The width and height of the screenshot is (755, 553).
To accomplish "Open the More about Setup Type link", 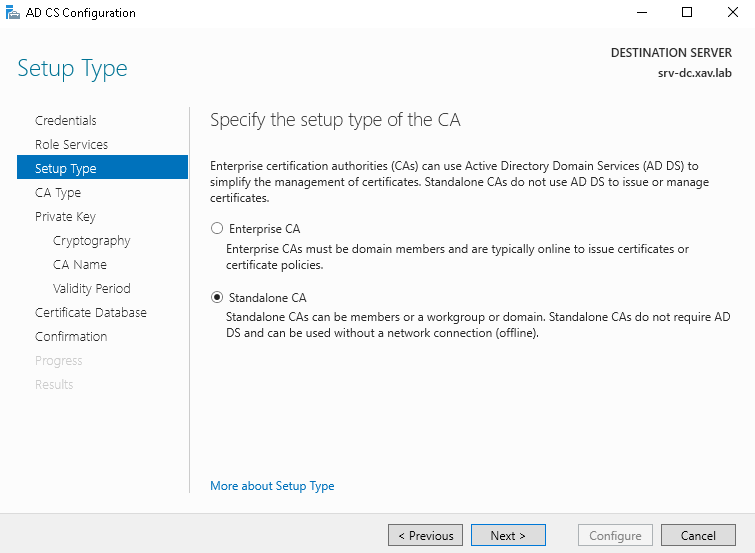I will [272, 486].
